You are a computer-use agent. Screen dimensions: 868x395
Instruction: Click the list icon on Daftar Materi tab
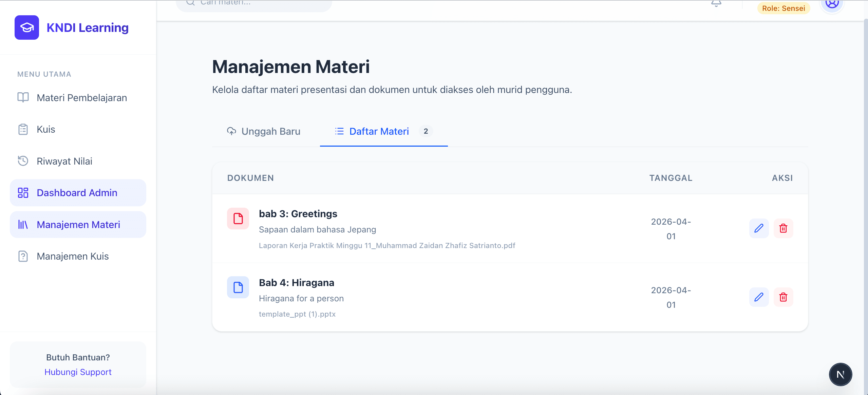pos(339,131)
